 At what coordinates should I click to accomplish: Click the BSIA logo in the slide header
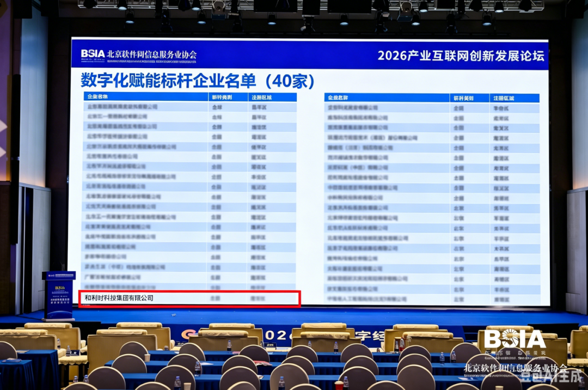(93, 54)
